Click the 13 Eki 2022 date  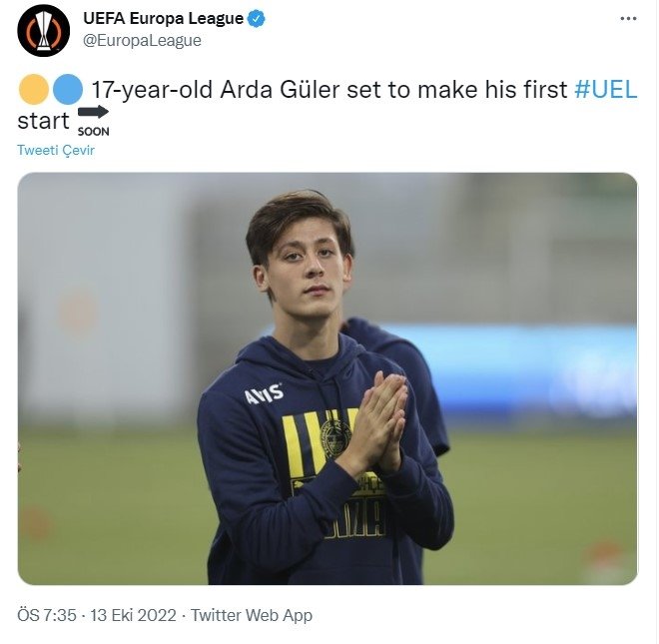[133, 615]
